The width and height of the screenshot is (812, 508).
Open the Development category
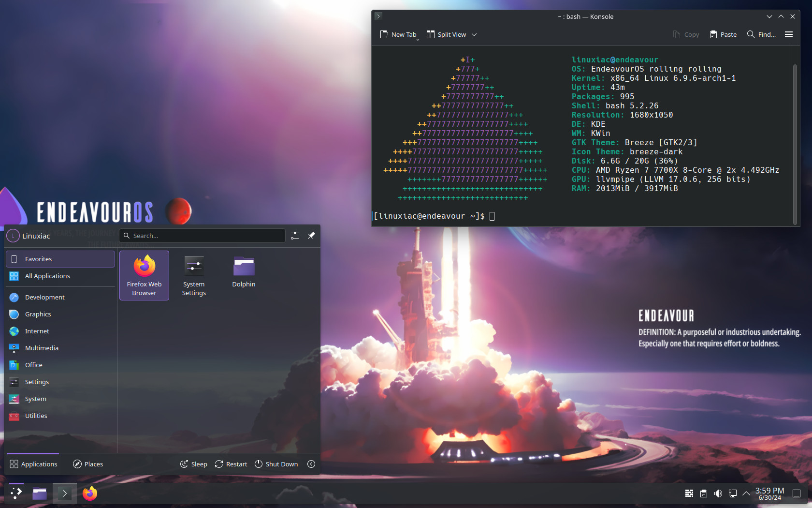(x=60, y=297)
